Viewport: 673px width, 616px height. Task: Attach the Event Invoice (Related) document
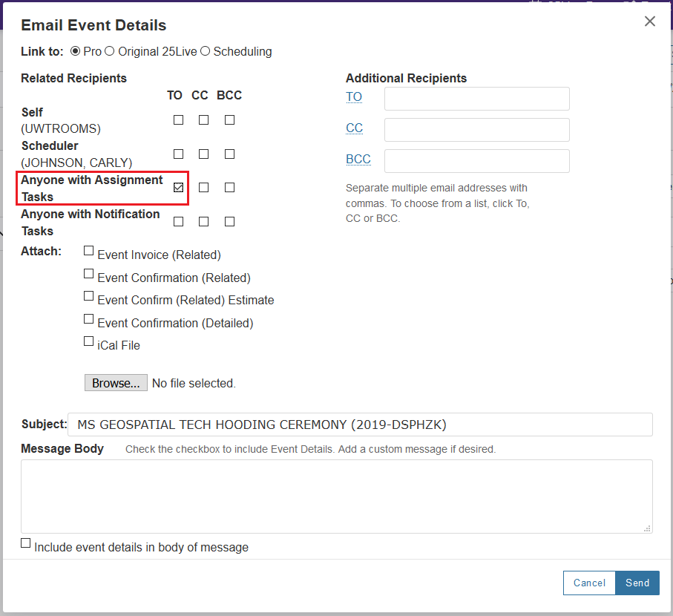tap(89, 251)
